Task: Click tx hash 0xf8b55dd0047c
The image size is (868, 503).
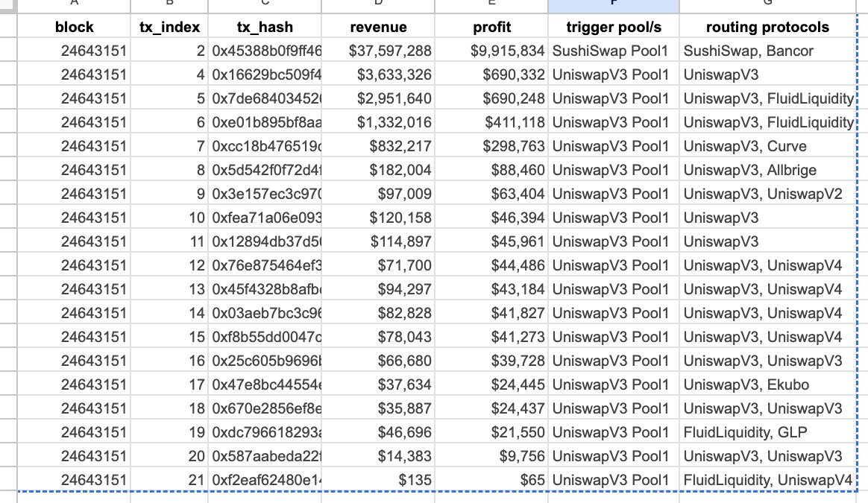Action: tap(265, 336)
